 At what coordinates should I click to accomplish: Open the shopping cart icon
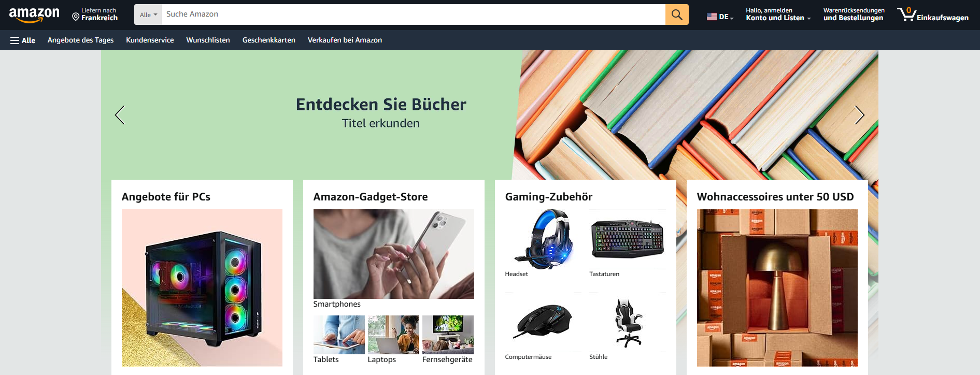point(906,14)
